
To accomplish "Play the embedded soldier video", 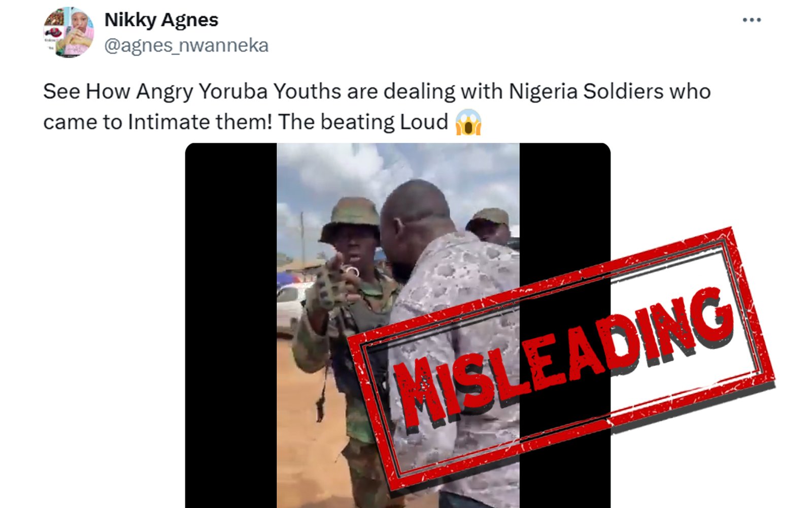I will (x=398, y=325).
